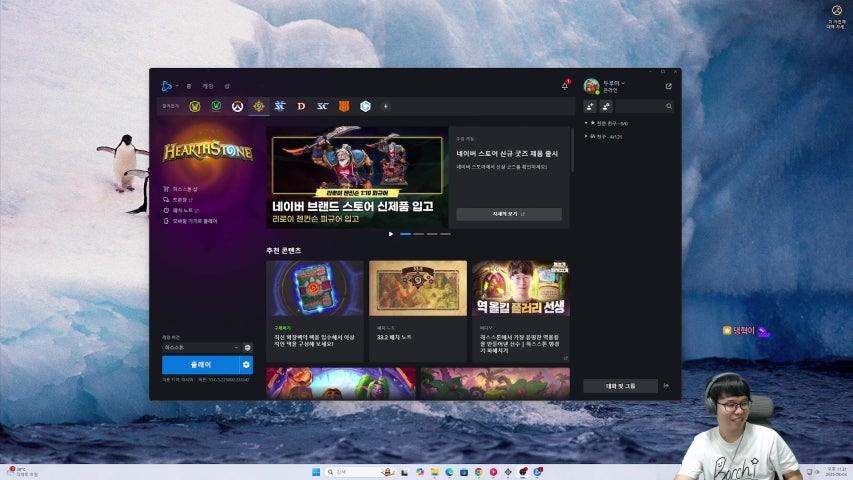Open the Home menu item in Battle.net
This screenshot has height=480, width=853.
189,86
